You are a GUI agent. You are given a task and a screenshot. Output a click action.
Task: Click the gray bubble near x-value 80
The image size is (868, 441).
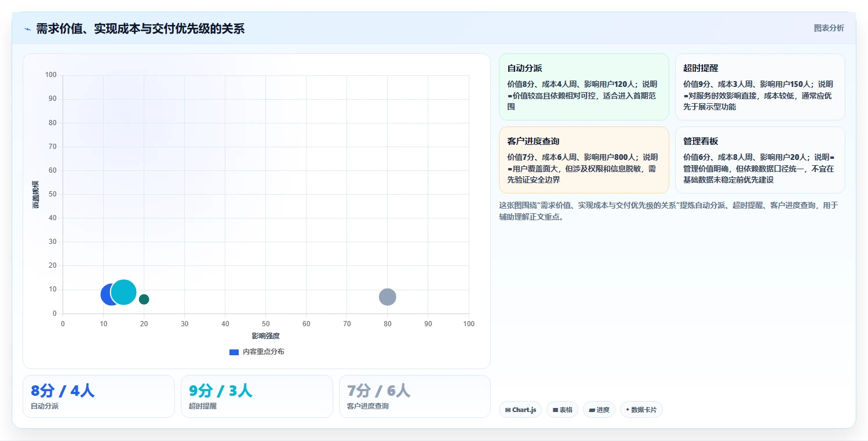point(388,297)
